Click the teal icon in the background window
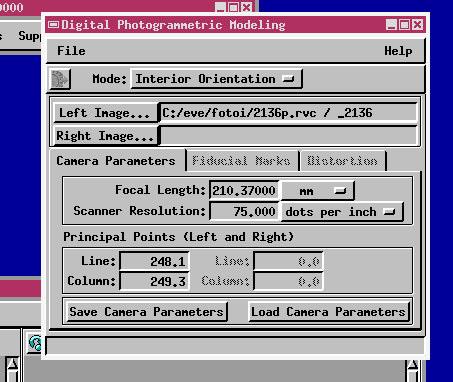Viewport: 453px width, 382px height. click(35, 343)
